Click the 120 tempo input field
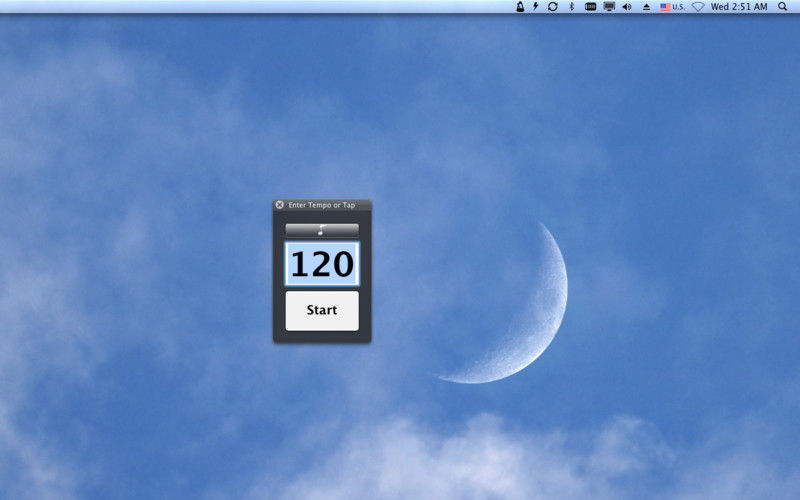The width and height of the screenshot is (800, 500). tap(322, 264)
